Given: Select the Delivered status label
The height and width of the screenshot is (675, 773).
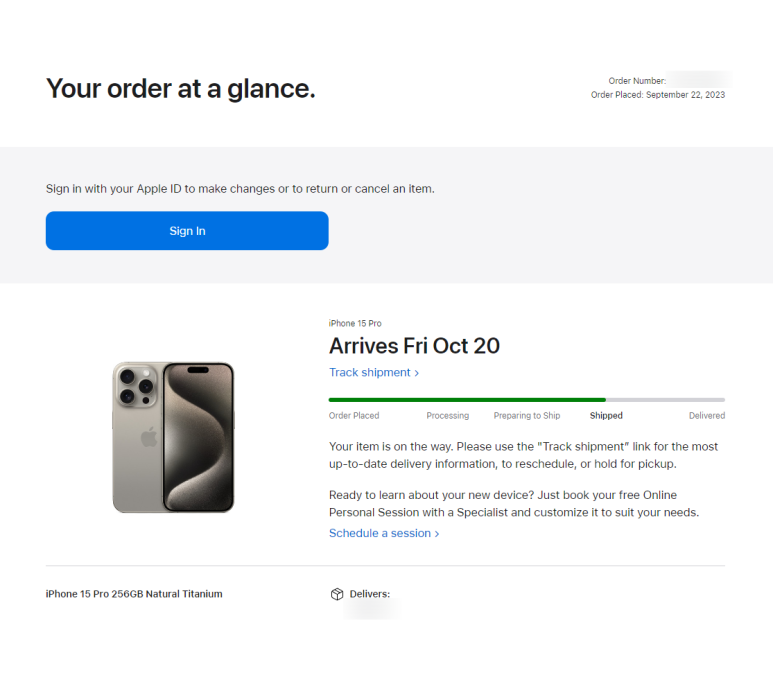Looking at the screenshot, I should (706, 416).
